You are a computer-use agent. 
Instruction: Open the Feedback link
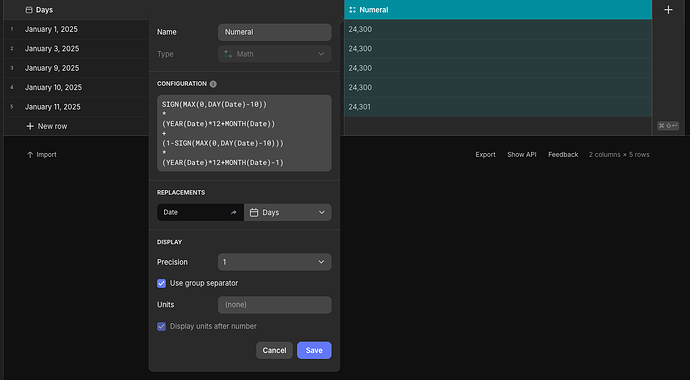click(563, 155)
